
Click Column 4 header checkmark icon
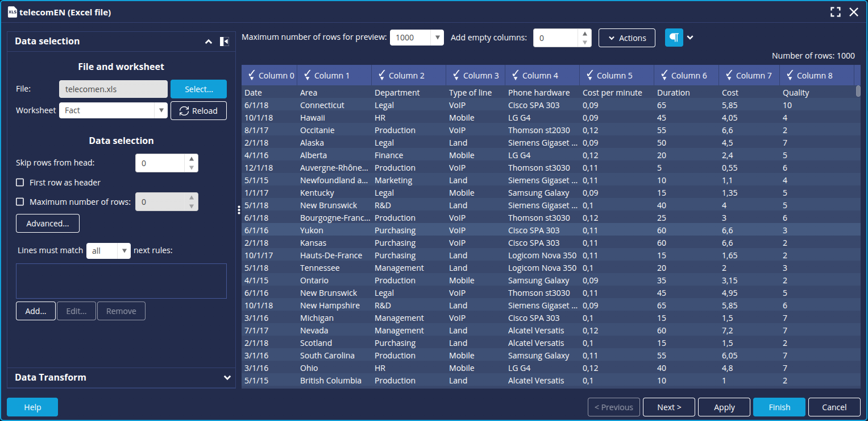click(515, 75)
